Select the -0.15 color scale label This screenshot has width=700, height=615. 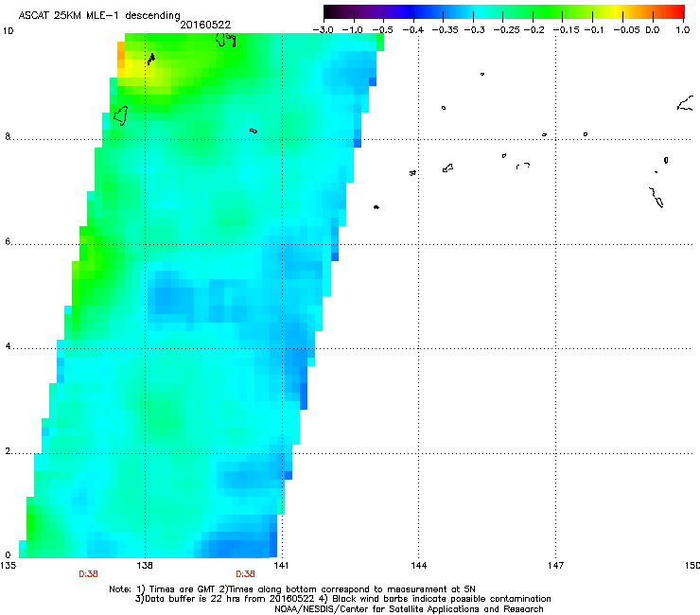click(x=566, y=30)
